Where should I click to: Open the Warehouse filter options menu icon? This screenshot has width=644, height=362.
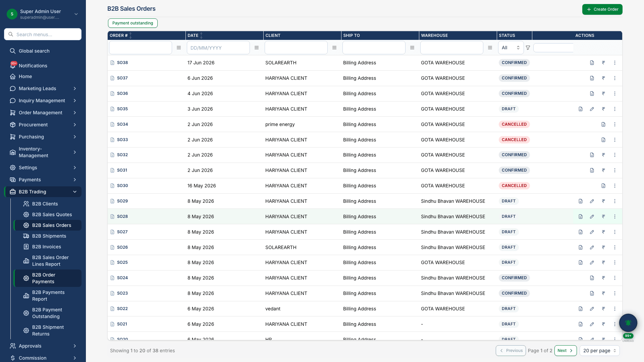click(490, 48)
